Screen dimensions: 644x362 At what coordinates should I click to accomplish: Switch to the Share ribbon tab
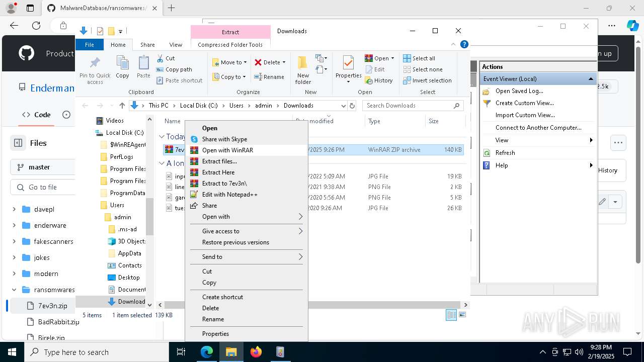point(147,45)
